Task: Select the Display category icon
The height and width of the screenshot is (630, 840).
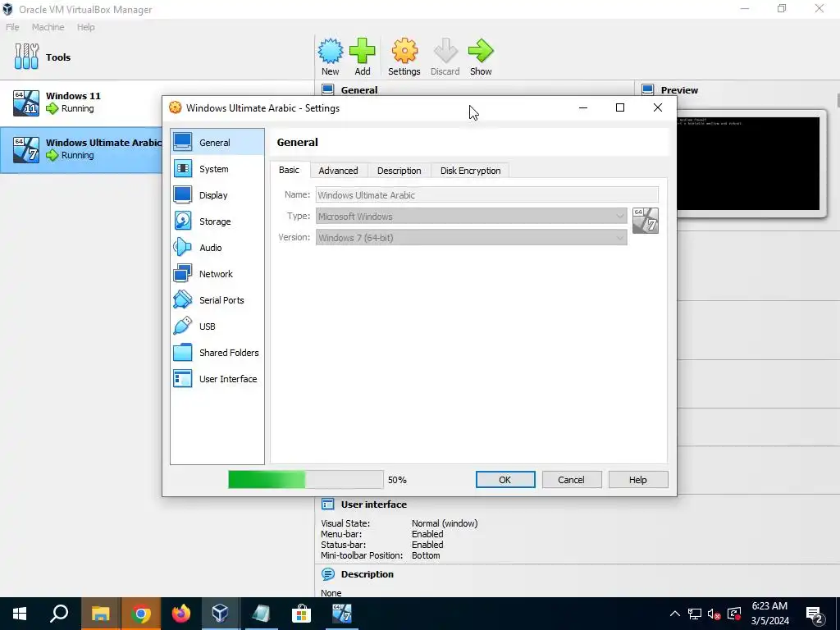Action: coord(183,195)
